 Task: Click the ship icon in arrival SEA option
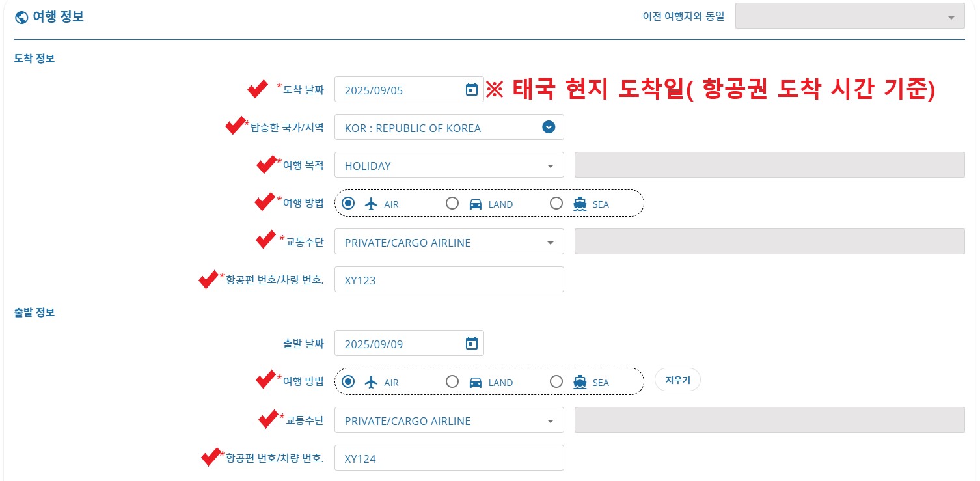578,203
